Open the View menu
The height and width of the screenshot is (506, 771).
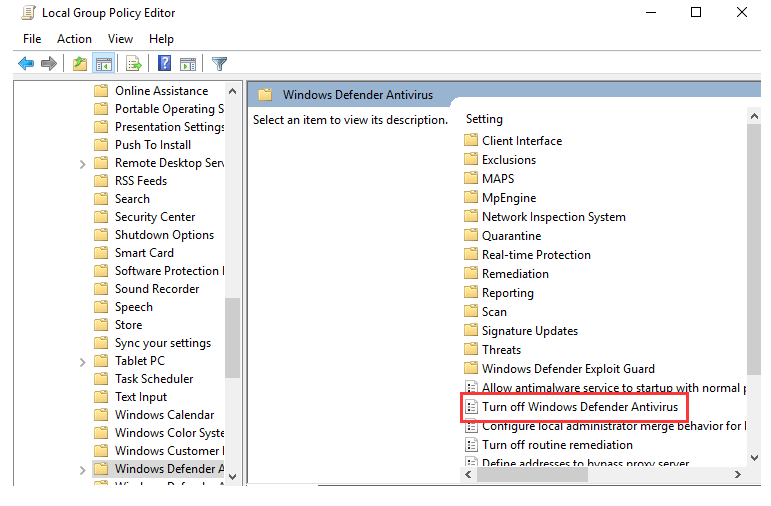coord(120,39)
